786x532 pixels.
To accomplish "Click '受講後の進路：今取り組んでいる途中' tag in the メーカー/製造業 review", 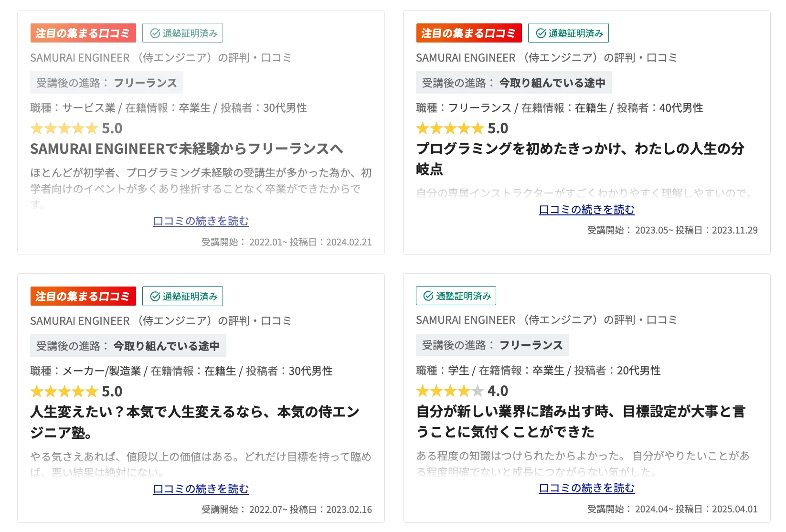I will 128,346.
